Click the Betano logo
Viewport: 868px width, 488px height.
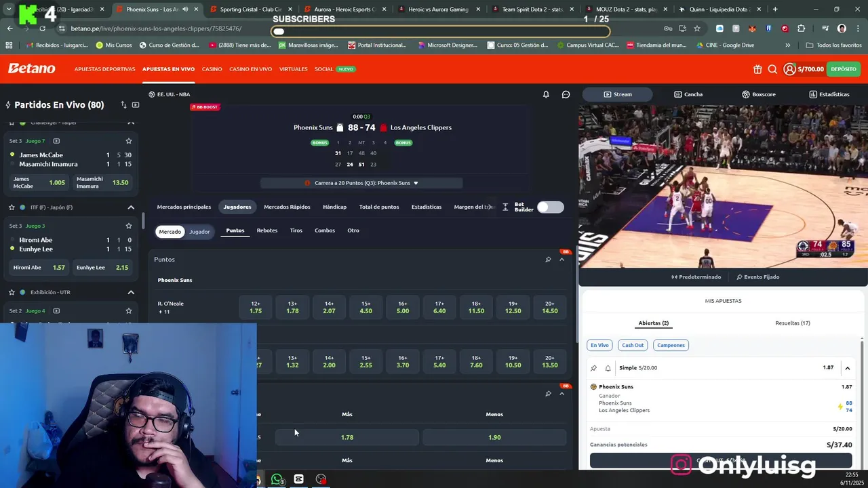(31, 68)
